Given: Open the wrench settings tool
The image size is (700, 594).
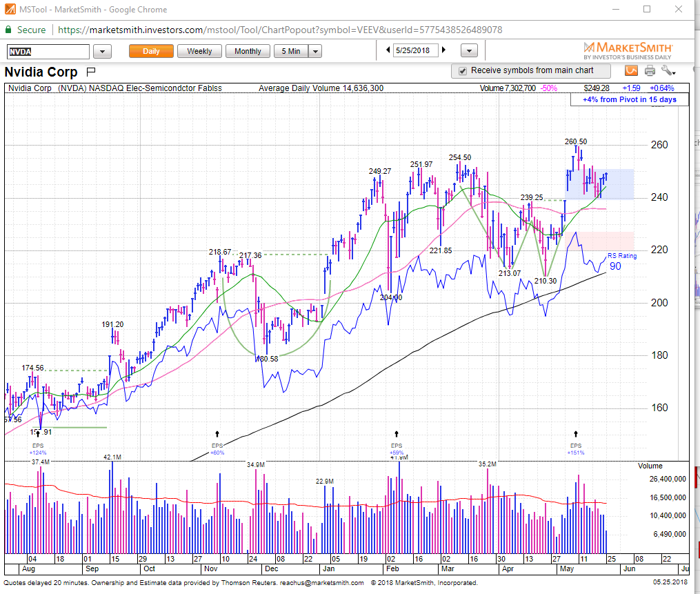Looking at the screenshot, I should click(x=668, y=70).
